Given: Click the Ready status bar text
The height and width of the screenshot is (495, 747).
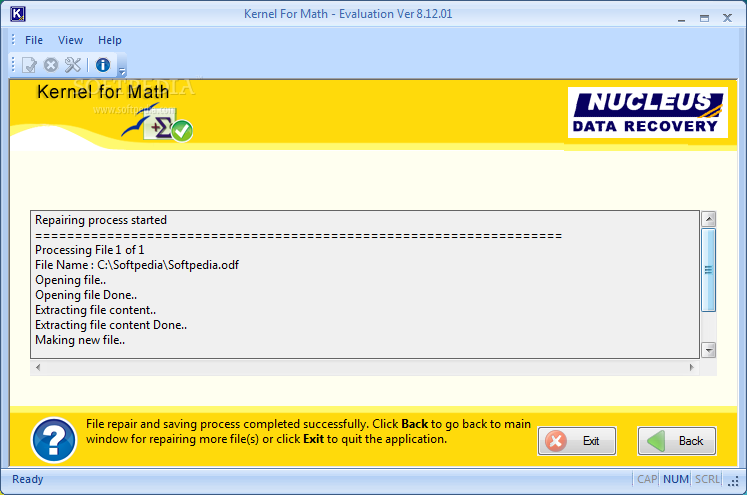Looking at the screenshot, I should tap(28, 479).
